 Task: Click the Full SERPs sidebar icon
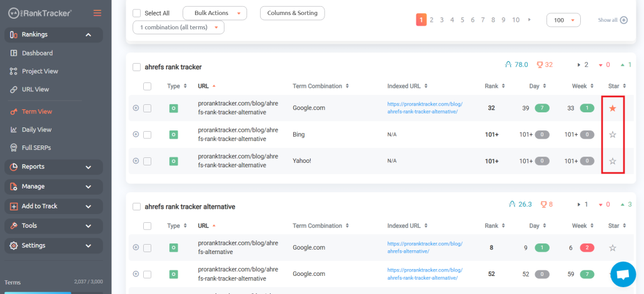(x=14, y=147)
